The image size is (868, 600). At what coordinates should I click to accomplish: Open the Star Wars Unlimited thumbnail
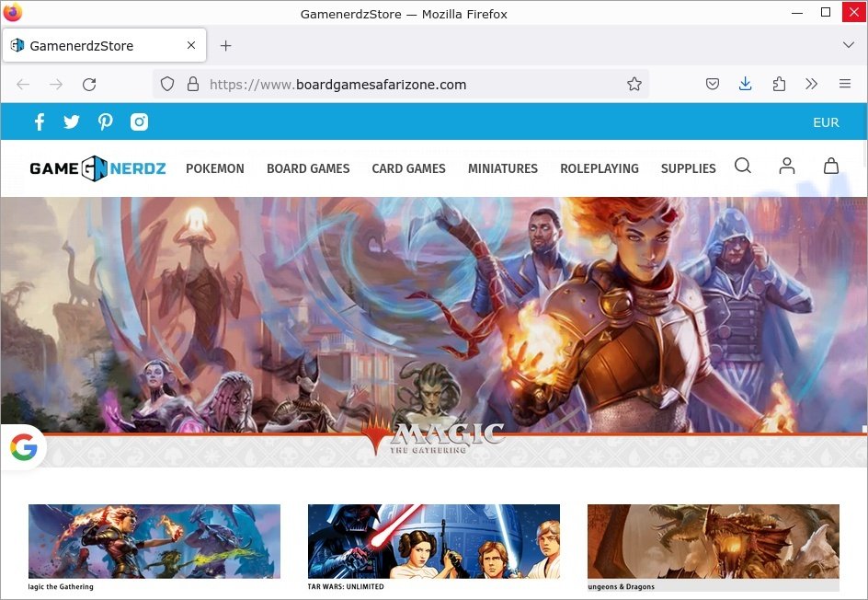point(434,541)
